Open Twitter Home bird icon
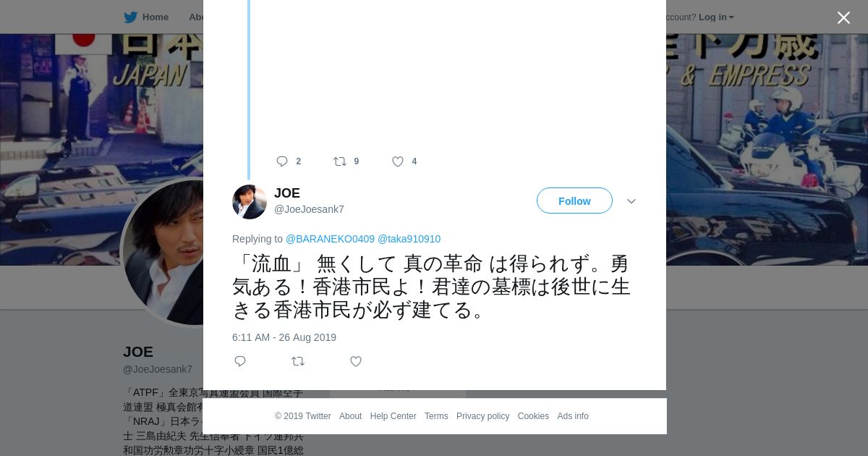 click(x=130, y=17)
